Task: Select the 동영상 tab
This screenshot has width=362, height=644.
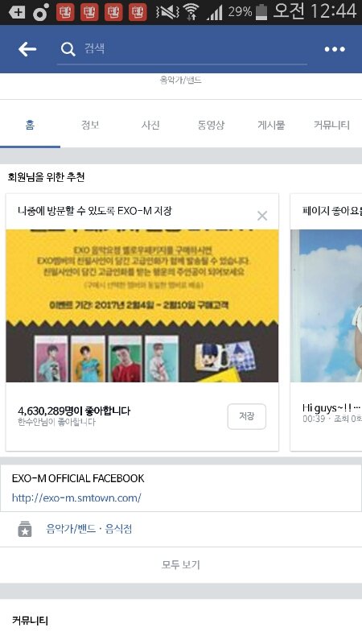Action: [211, 125]
